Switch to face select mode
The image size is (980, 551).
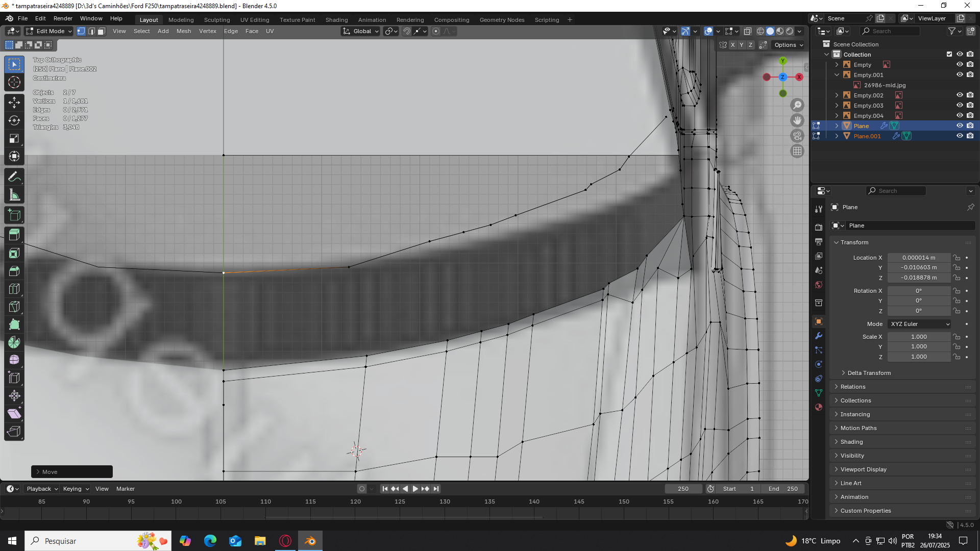click(x=101, y=31)
